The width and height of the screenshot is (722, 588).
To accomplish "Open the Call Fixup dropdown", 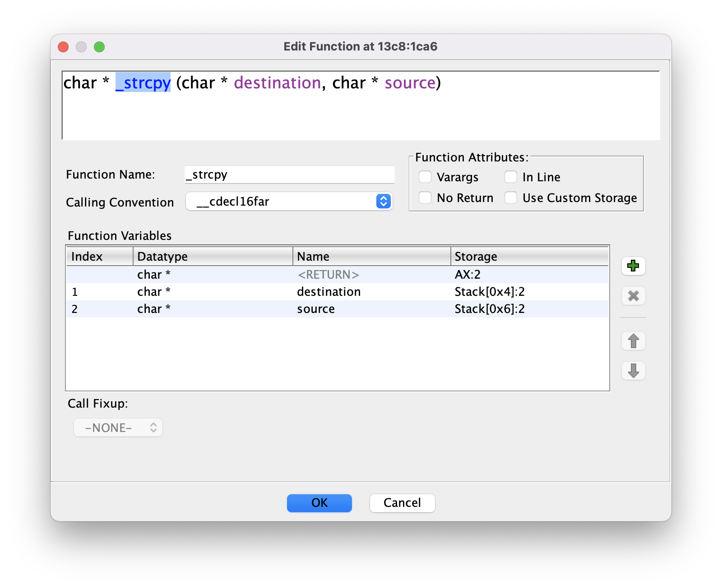I will [118, 427].
